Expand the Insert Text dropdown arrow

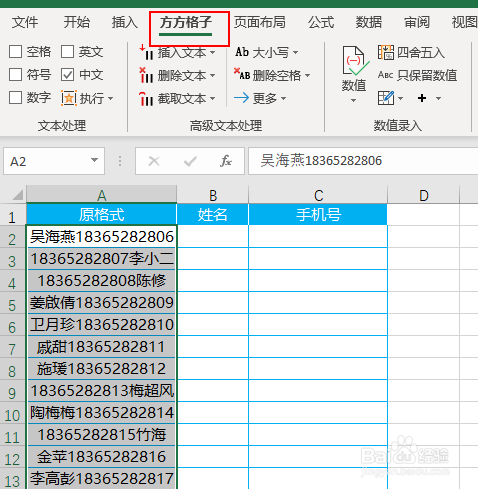tap(212, 53)
